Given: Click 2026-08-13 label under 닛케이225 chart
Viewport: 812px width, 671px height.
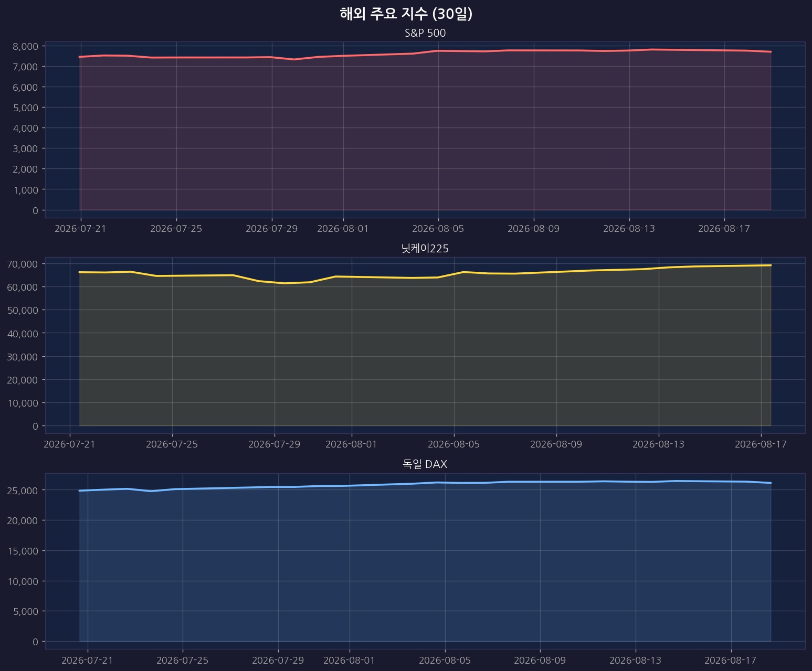Looking at the screenshot, I should pos(659,444).
